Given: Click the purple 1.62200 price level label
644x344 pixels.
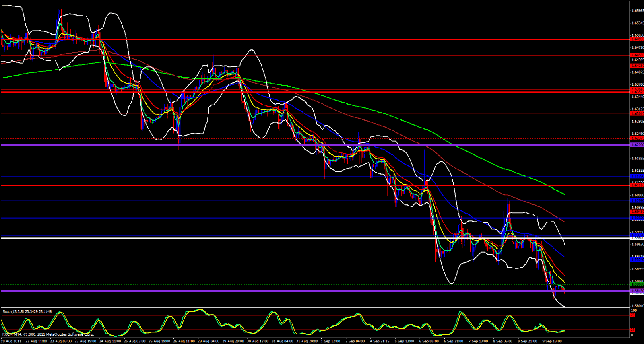Looking at the screenshot, I should (x=637, y=145).
